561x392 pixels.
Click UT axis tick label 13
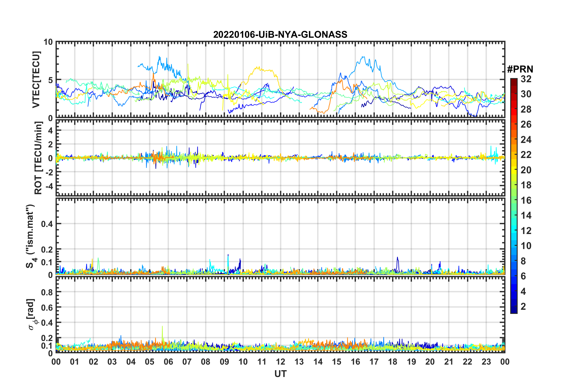[299, 362]
